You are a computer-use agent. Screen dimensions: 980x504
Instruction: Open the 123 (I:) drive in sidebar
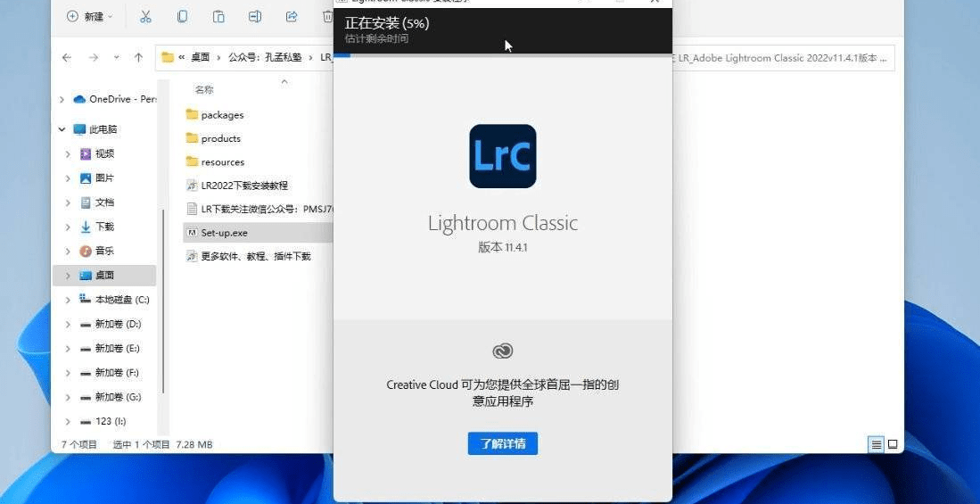pos(105,421)
